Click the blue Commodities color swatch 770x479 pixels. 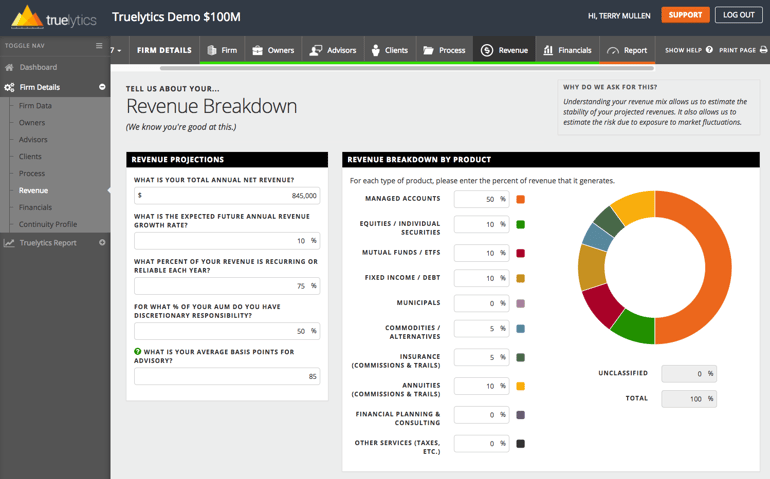pyautogui.click(x=521, y=329)
